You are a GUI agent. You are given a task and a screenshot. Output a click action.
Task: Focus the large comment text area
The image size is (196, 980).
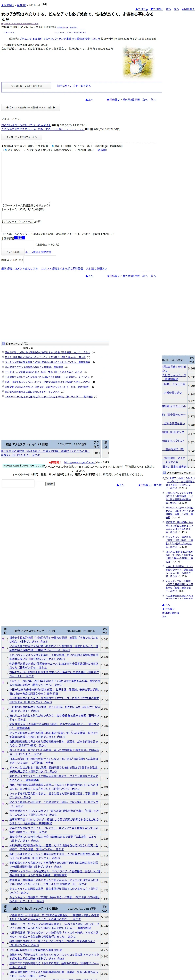point(25,178)
